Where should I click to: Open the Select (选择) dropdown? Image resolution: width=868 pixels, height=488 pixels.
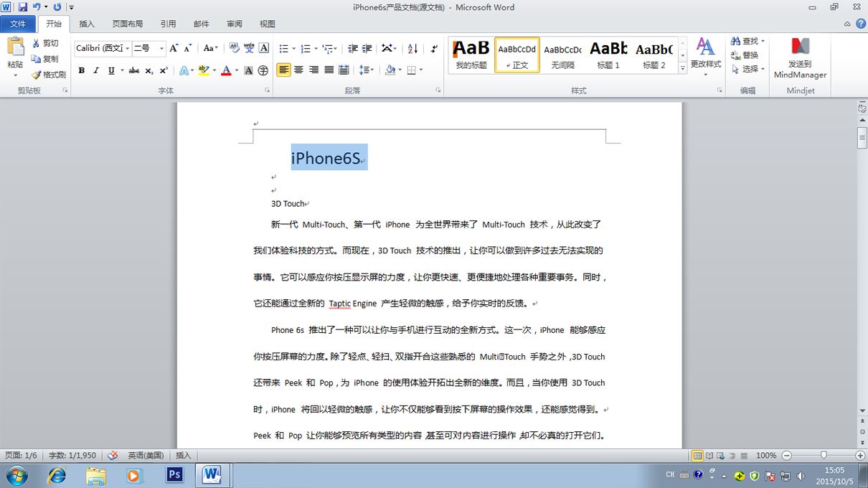[748, 69]
